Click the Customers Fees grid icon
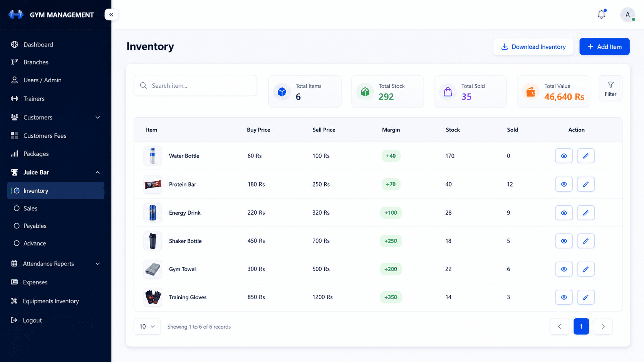 tap(15, 135)
